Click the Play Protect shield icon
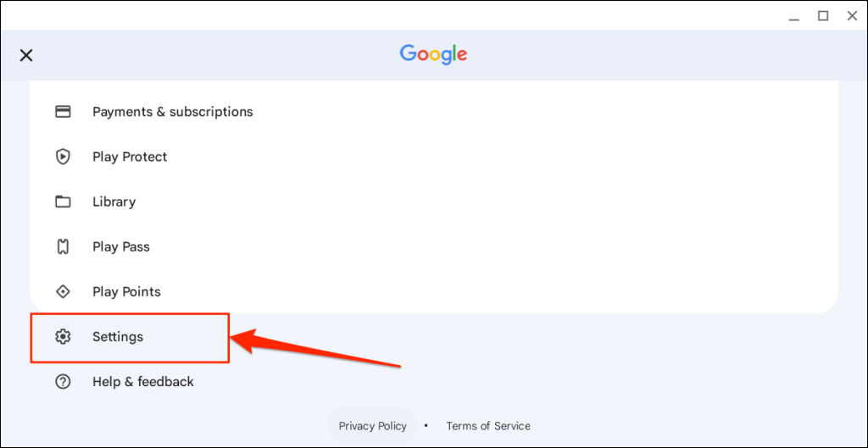The image size is (868, 448). tap(63, 157)
